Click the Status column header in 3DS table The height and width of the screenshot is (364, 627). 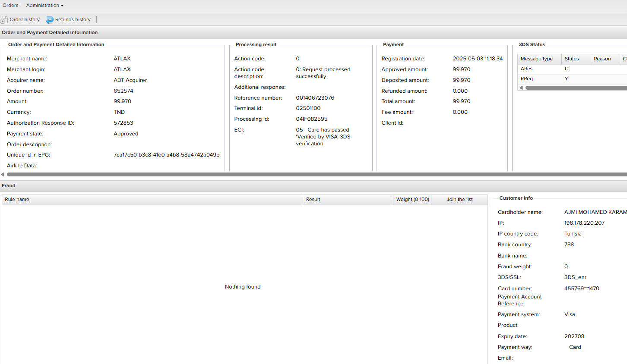tap(572, 59)
